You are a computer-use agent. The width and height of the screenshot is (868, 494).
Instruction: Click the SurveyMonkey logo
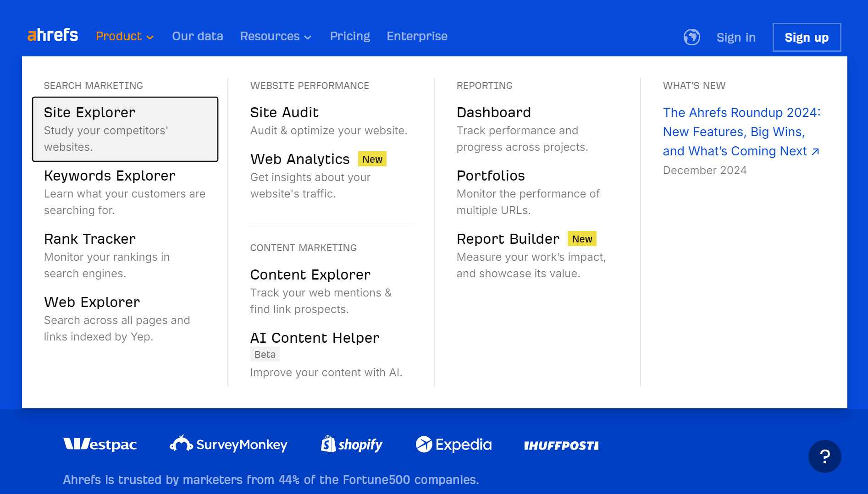pyautogui.click(x=228, y=444)
